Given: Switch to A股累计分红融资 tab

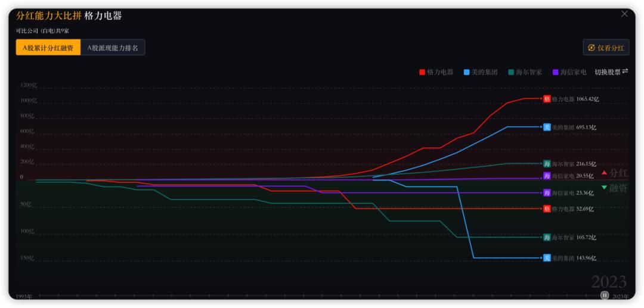Looking at the screenshot, I should click(48, 48).
